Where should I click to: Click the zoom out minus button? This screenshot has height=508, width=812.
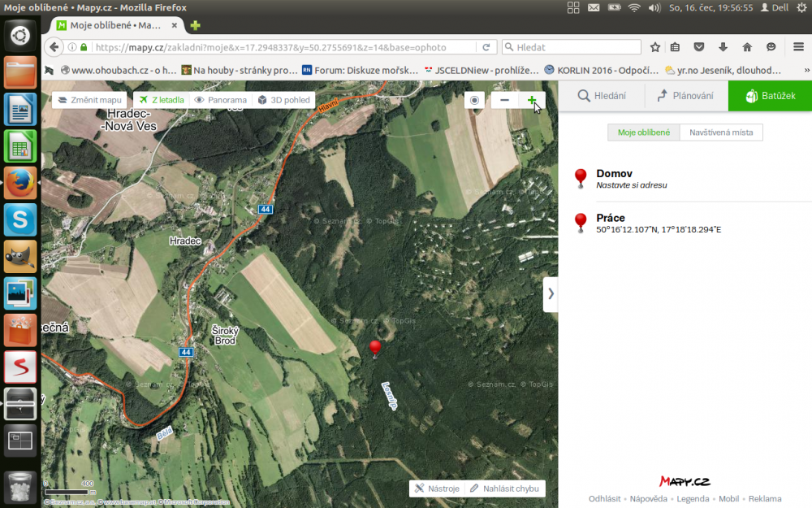(504, 100)
